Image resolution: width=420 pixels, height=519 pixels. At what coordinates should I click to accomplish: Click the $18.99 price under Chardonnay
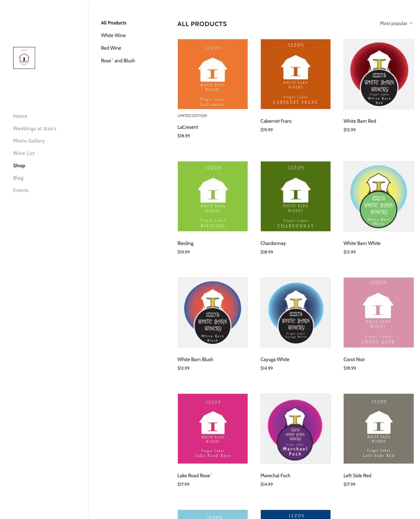pyautogui.click(x=267, y=252)
